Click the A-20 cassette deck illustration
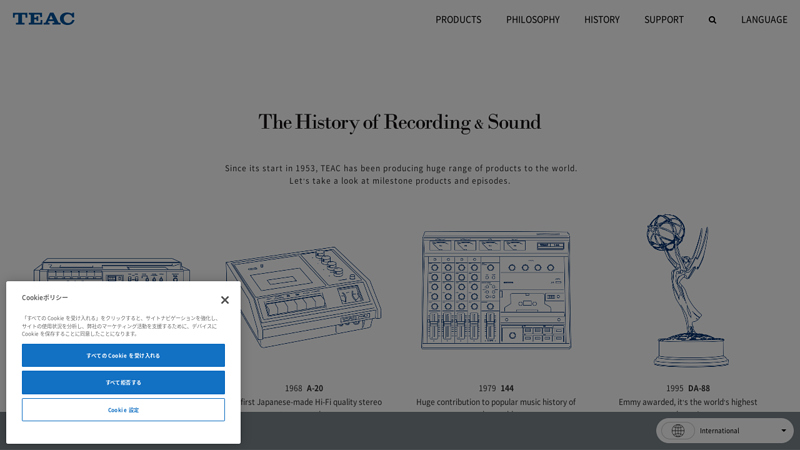Screen dimensions: 800x450 pyautogui.click(x=304, y=297)
